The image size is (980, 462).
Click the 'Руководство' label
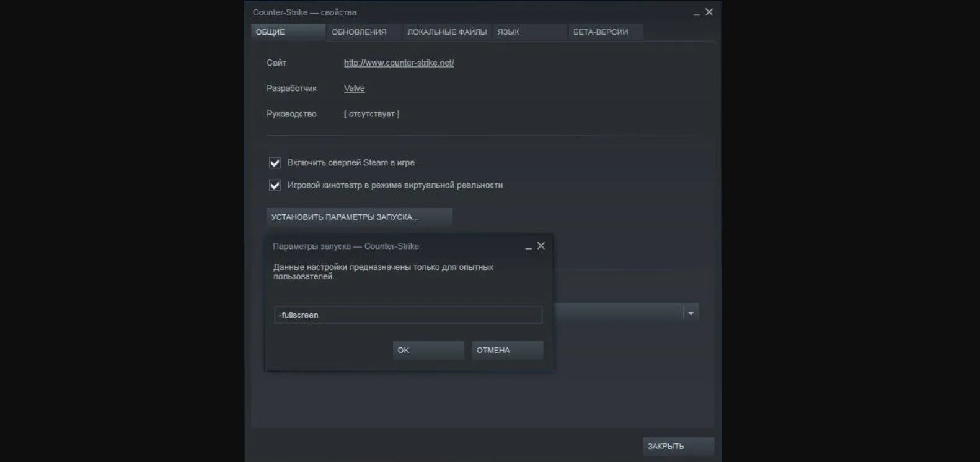[x=291, y=114]
